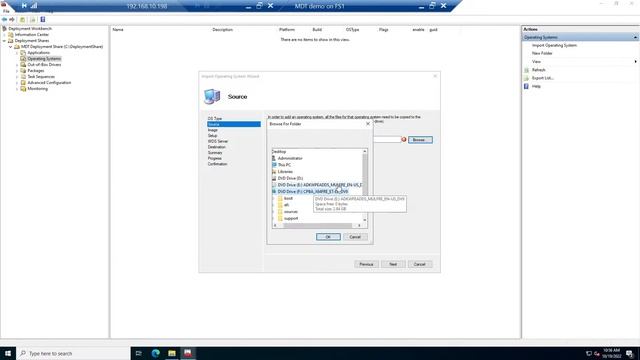The image size is (640, 360).
Task: Click Deployment Workbench taskbar icon
Action: [x=188, y=353]
